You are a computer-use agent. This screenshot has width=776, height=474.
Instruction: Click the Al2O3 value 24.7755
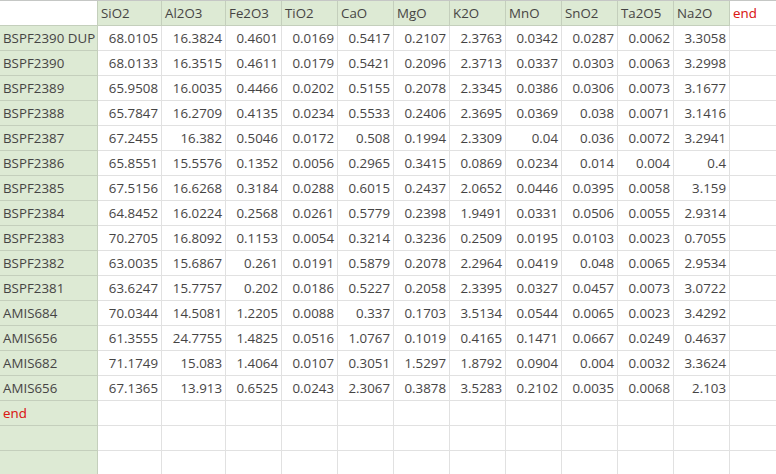(191, 338)
